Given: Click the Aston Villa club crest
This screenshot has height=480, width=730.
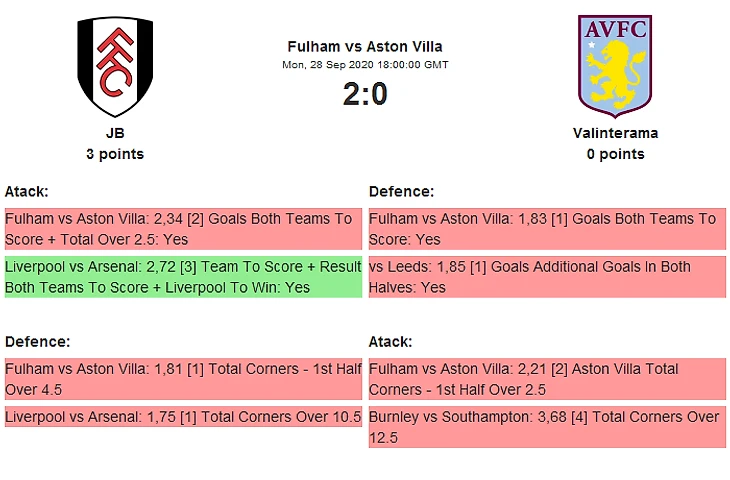Looking at the screenshot, I should (615, 66).
